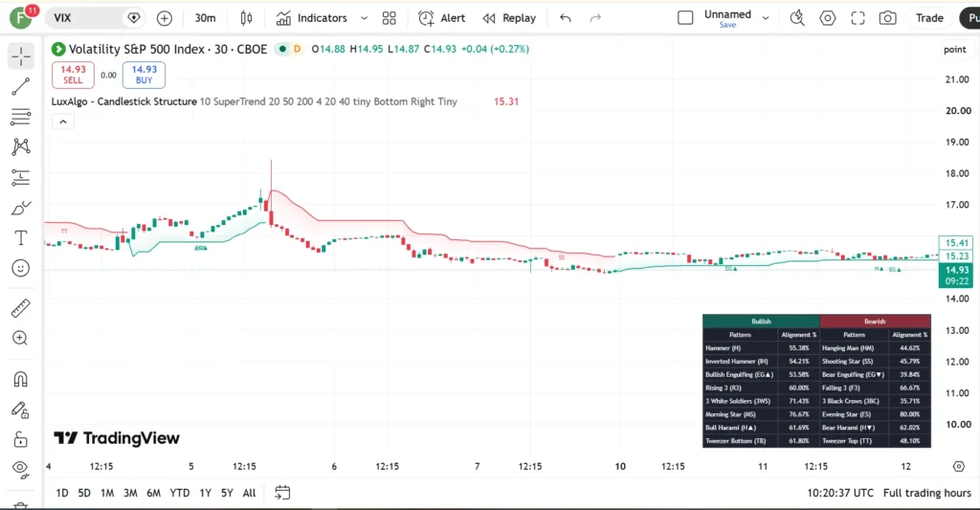The image size is (980, 510).
Task: Activate the zoom in tool
Action: point(21,338)
